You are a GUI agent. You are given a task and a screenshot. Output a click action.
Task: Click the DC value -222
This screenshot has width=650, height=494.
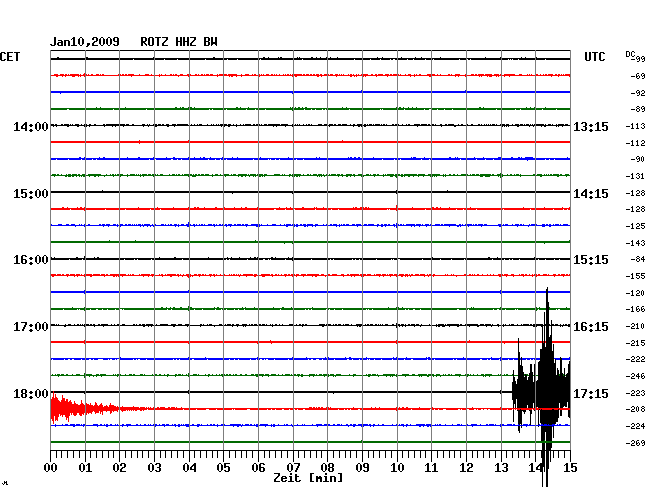pos(635,359)
